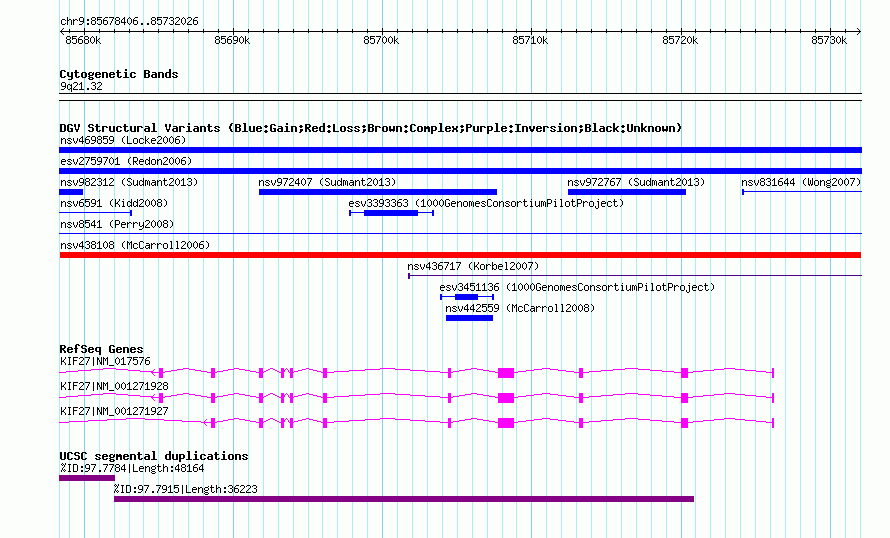This screenshot has height=538, width=890.
Task: Select the UCSC segmental duplications track title
Action: (154, 456)
